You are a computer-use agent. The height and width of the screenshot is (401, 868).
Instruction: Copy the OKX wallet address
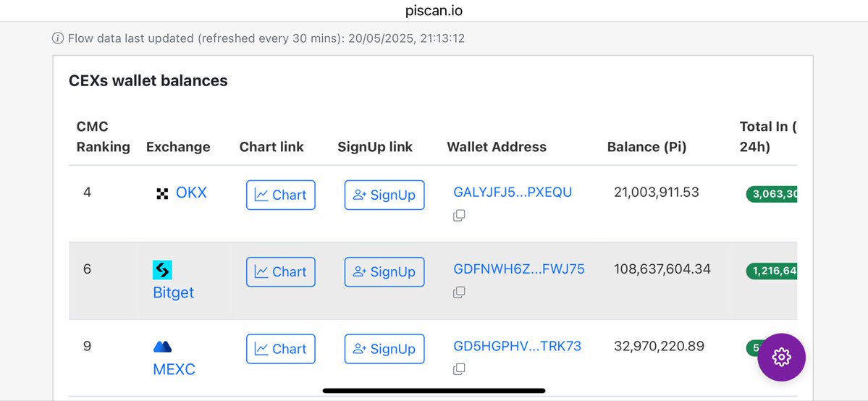click(x=458, y=216)
